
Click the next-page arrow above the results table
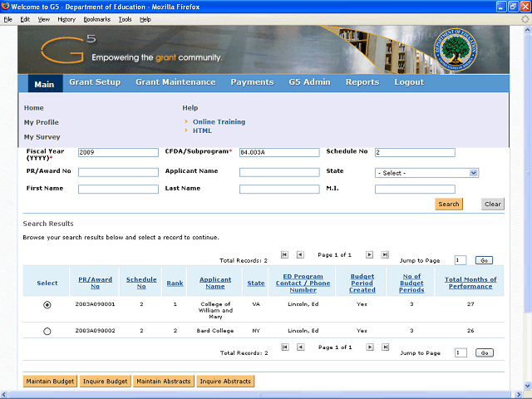click(x=370, y=254)
